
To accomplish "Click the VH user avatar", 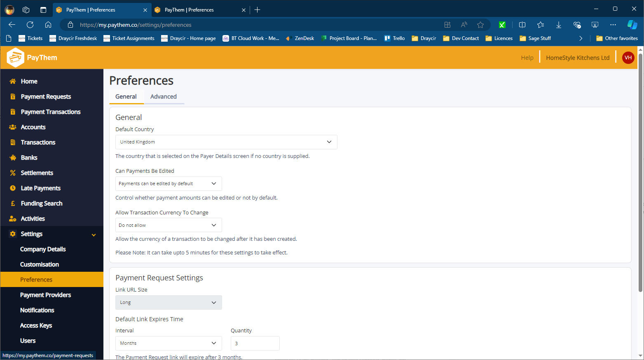I will point(628,58).
